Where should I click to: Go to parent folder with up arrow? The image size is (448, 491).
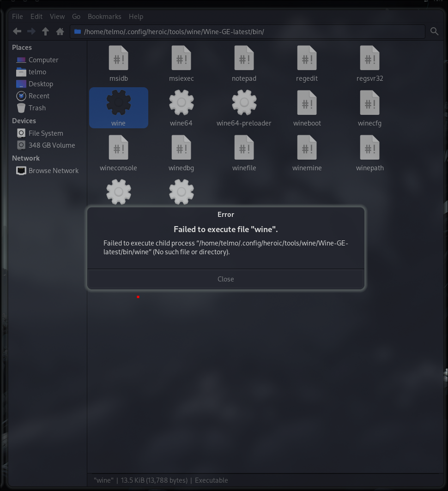tap(45, 31)
